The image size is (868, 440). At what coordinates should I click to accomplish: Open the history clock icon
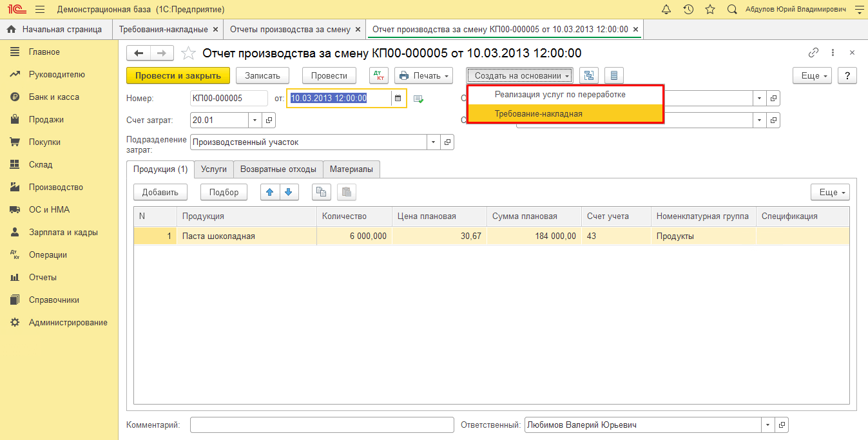[x=688, y=10]
